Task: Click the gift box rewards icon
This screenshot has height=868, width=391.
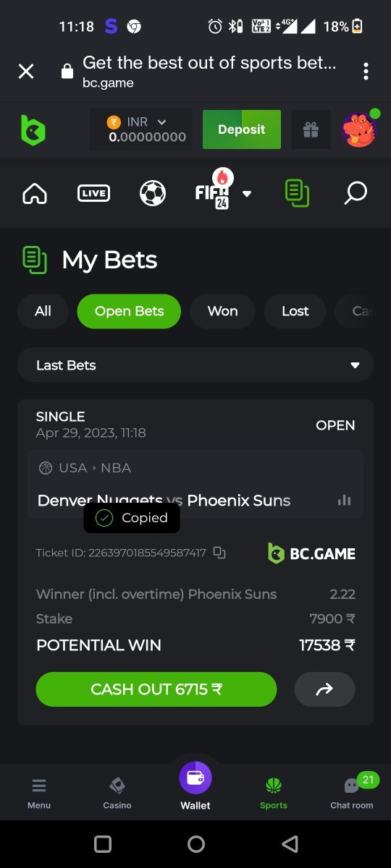Action: [311, 129]
